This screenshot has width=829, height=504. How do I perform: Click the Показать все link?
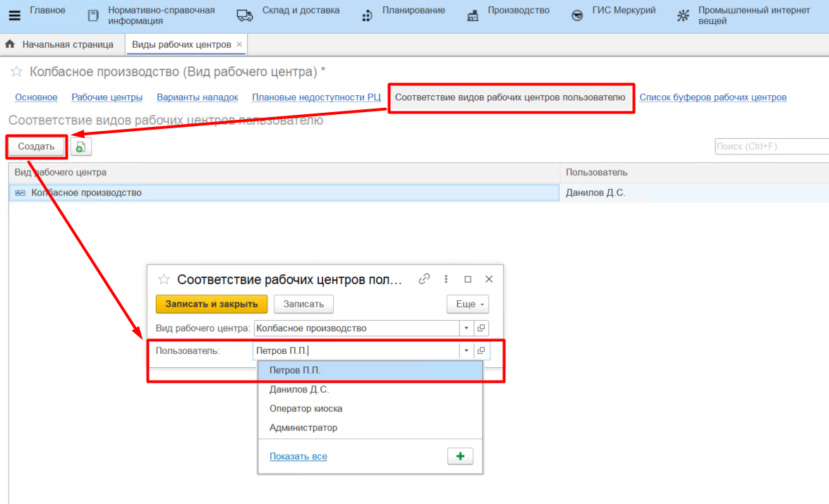click(x=298, y=456)
